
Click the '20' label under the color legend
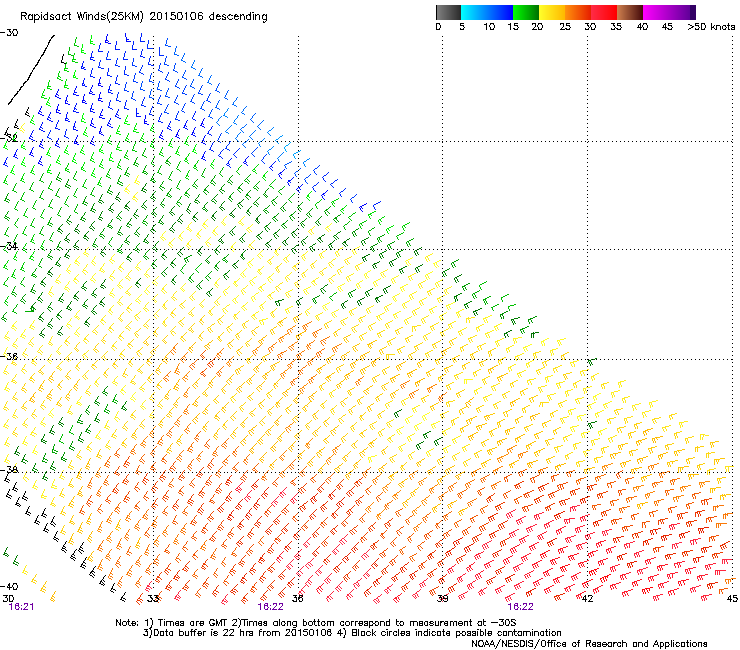tap(537, 27)
